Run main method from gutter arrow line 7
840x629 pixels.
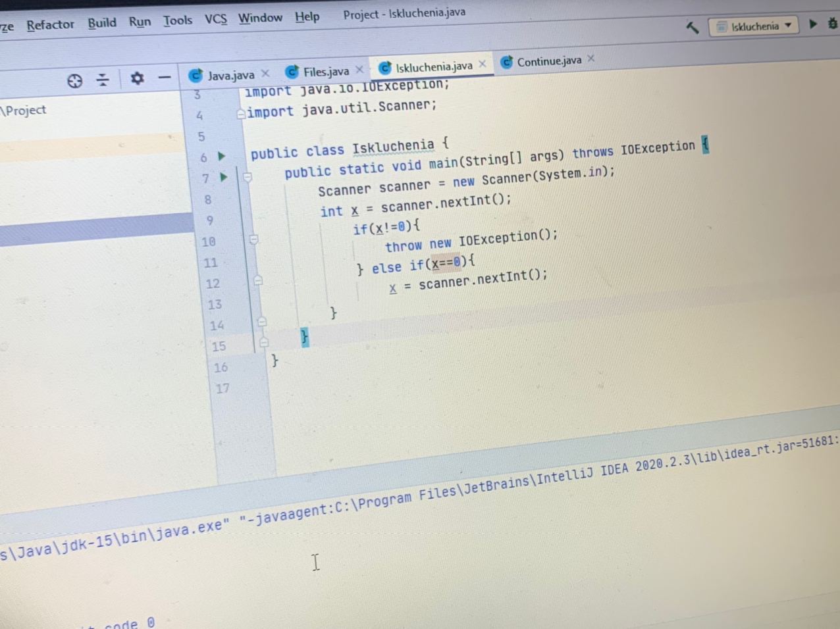coord(224,177)
